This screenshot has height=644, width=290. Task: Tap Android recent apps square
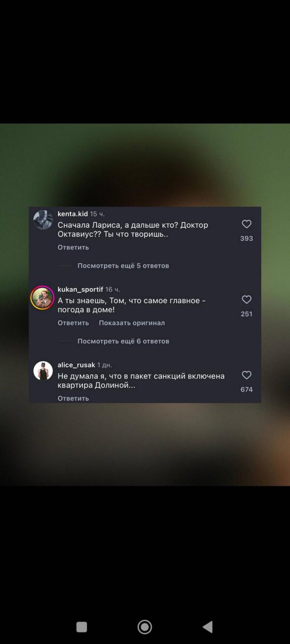tap(82, 627)
